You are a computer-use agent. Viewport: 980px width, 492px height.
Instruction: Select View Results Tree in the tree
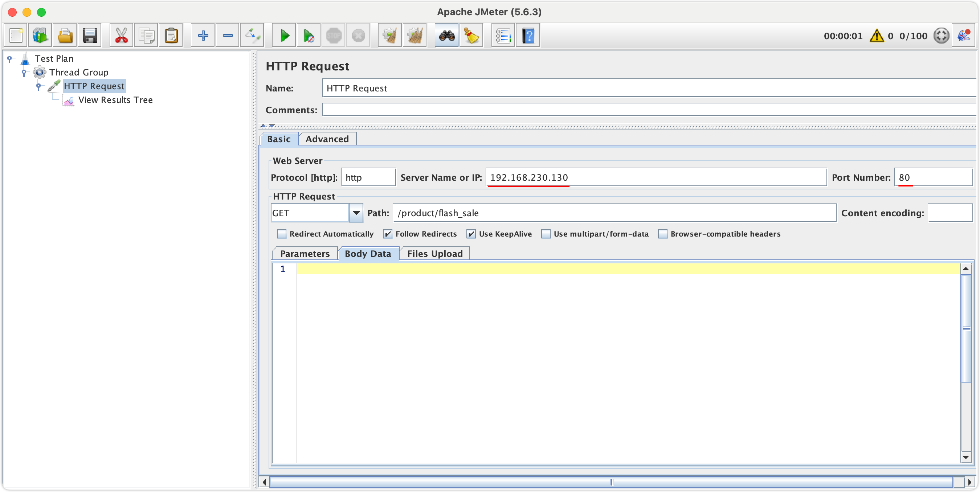coord(115,100)
